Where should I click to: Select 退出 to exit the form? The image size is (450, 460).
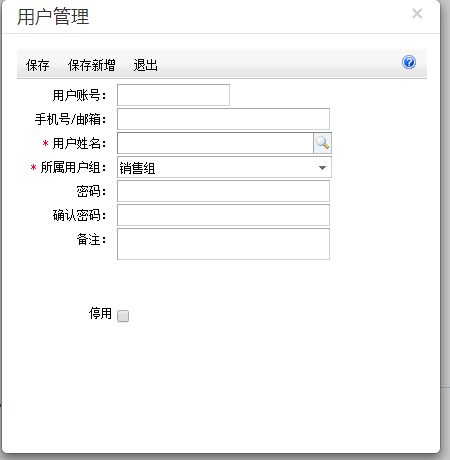(x=146, y=65)
